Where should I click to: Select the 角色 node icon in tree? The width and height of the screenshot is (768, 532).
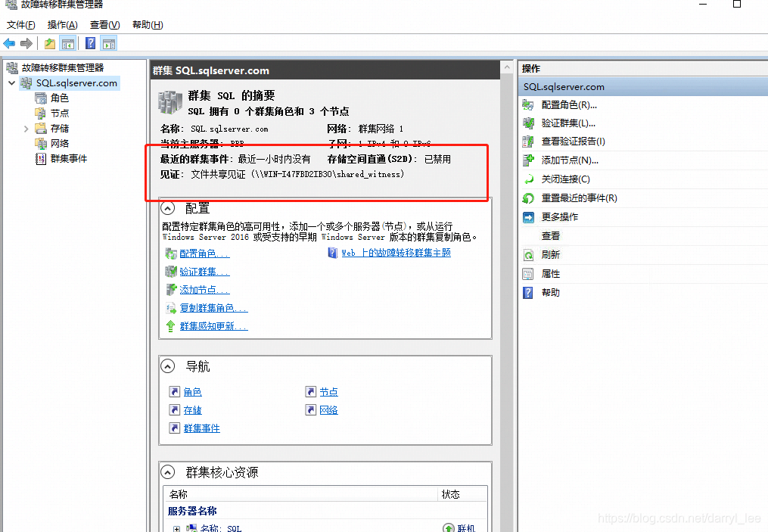(41, 98)
